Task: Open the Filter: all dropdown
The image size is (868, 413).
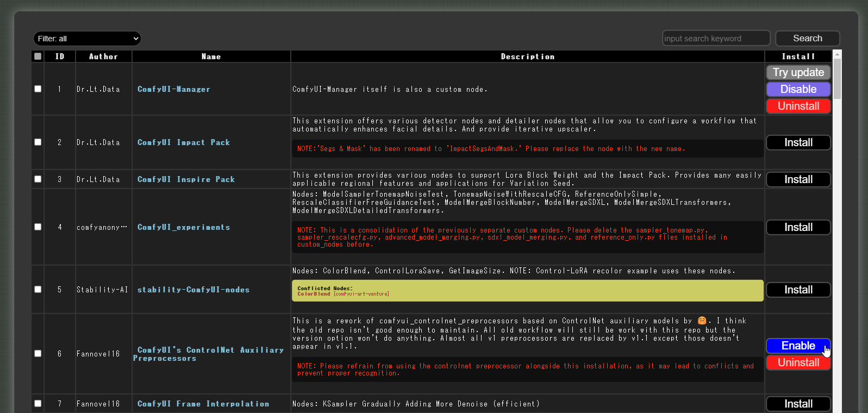Action: pyautogui.click(x=87, y=39)
